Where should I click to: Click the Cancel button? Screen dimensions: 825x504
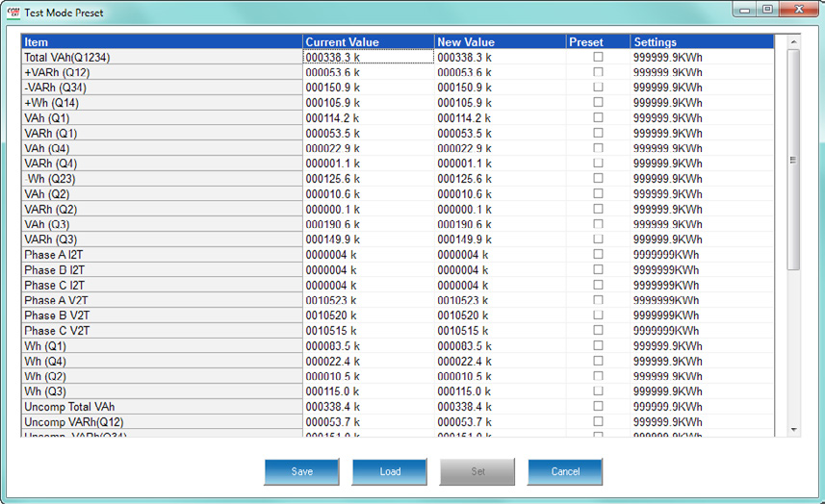pos(565,471)
